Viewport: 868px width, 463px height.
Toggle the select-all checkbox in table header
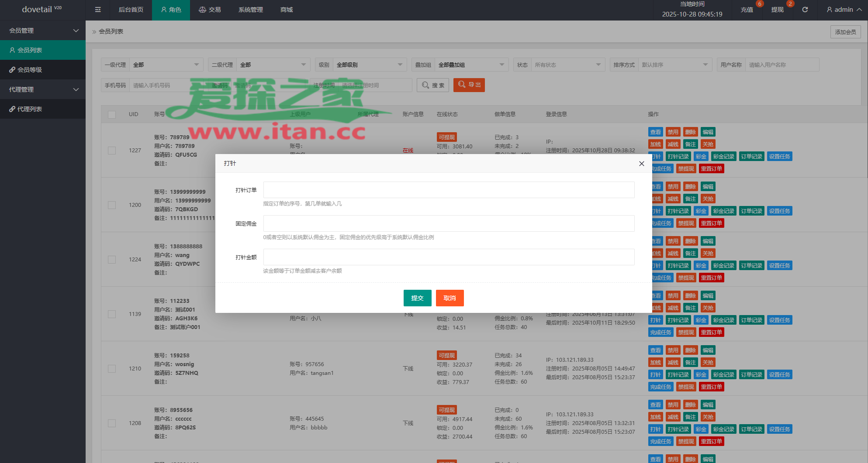click(112, 114)
